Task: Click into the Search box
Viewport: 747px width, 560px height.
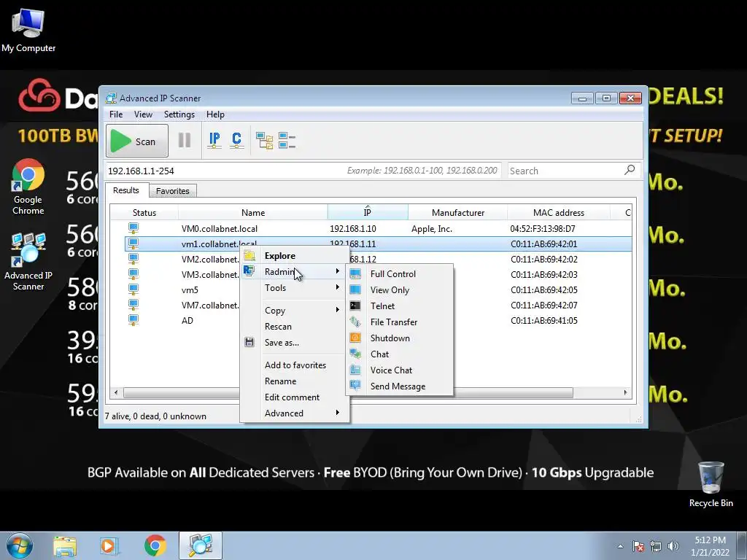Action: pyautogui.click(x=565, y=171)
